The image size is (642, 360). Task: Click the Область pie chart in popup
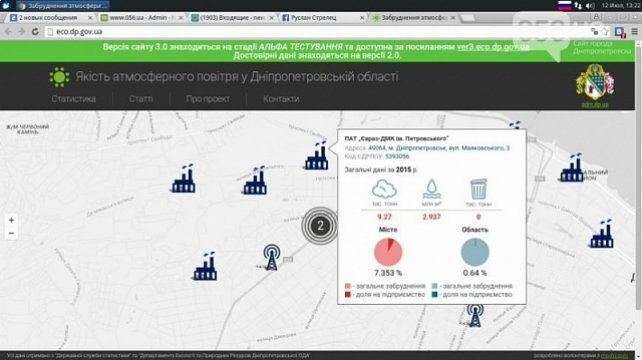click(475, 252)
